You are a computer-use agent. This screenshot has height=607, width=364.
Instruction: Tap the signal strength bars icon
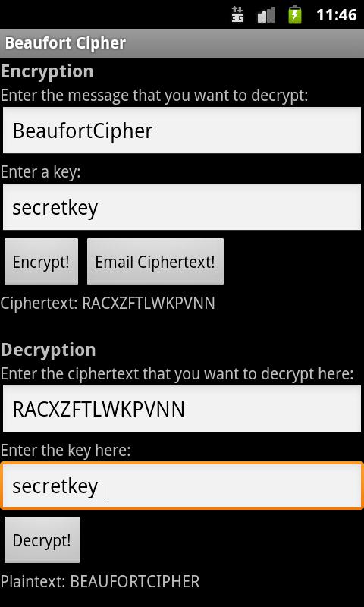tap(266, 14)
